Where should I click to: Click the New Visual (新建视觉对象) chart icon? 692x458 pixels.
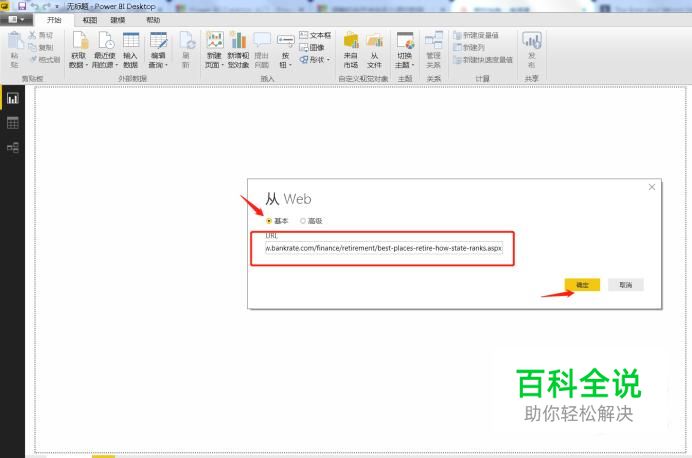click(x=238, y=41)
